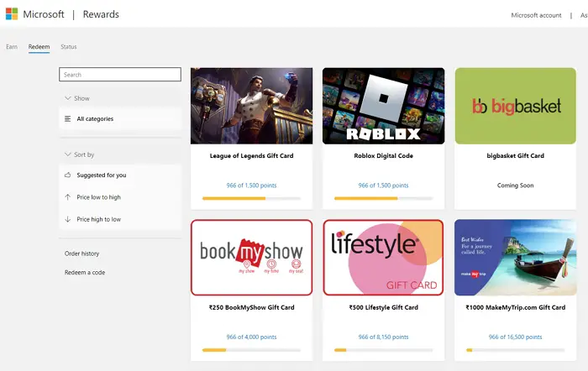Image resolution: width=588 pixels, height=371 pixels.
Task: Sort by Suggested for you
Action: (x=120, y=175)
